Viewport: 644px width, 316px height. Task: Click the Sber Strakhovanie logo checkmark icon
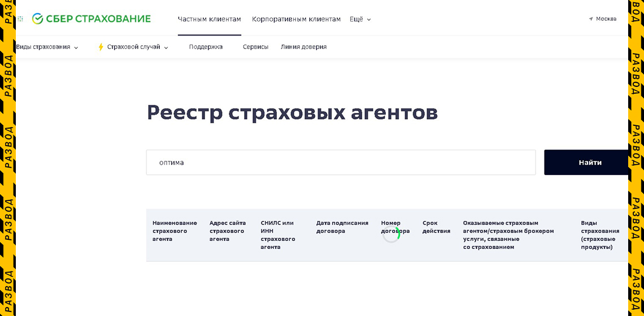click(37, 19)
